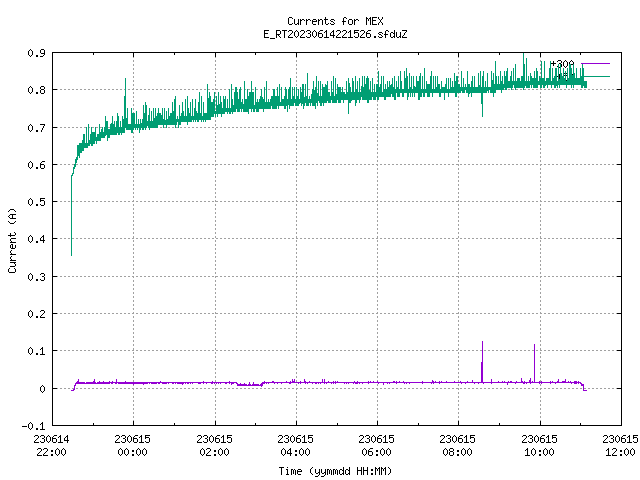The width and height of the screenshot is (640, 480).
Task: Click the '230615 04:00' x-axis tick label
Action: coord(296,445)
